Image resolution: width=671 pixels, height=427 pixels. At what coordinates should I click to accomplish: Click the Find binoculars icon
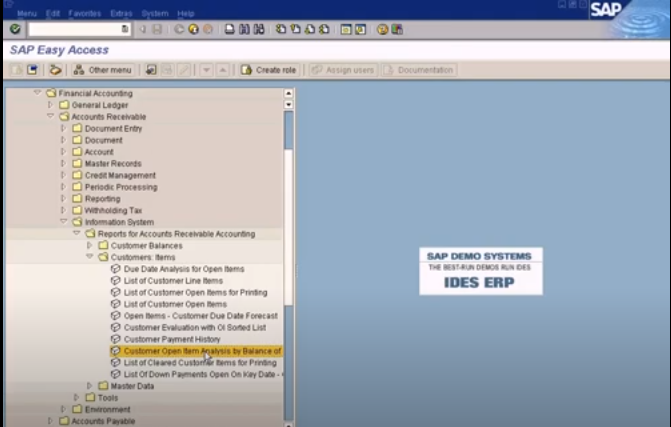coord(244,29)
